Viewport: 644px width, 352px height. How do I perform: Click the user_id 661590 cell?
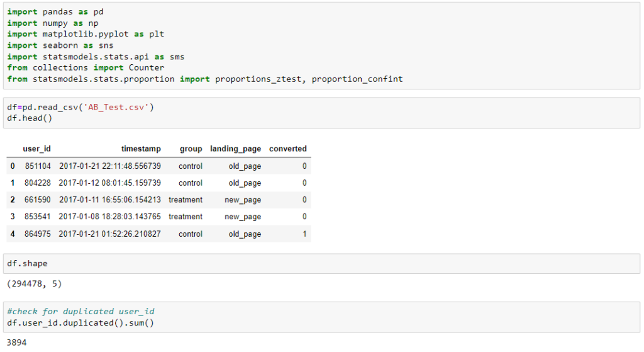tap(37, 200)
